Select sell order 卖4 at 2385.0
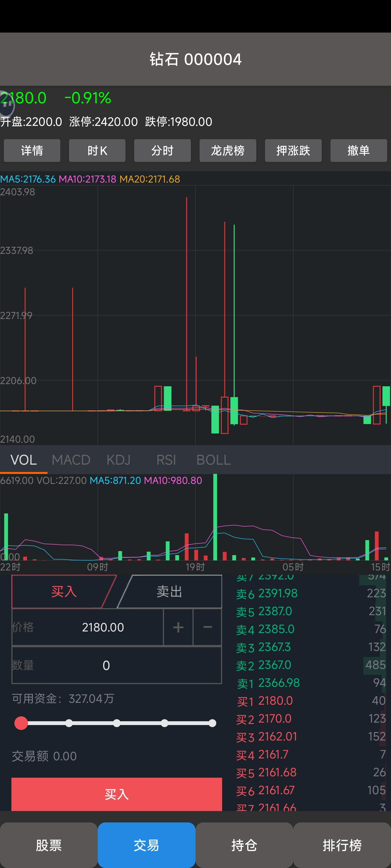 [311, 629]
